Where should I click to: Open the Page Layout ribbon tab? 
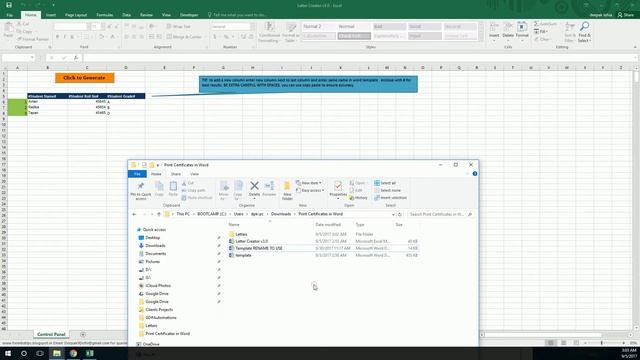[x=76, y=15]
